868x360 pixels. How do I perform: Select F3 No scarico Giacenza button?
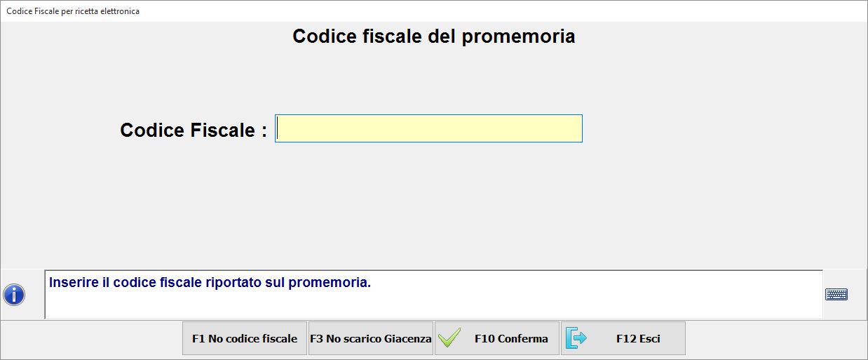pos(371,339)
